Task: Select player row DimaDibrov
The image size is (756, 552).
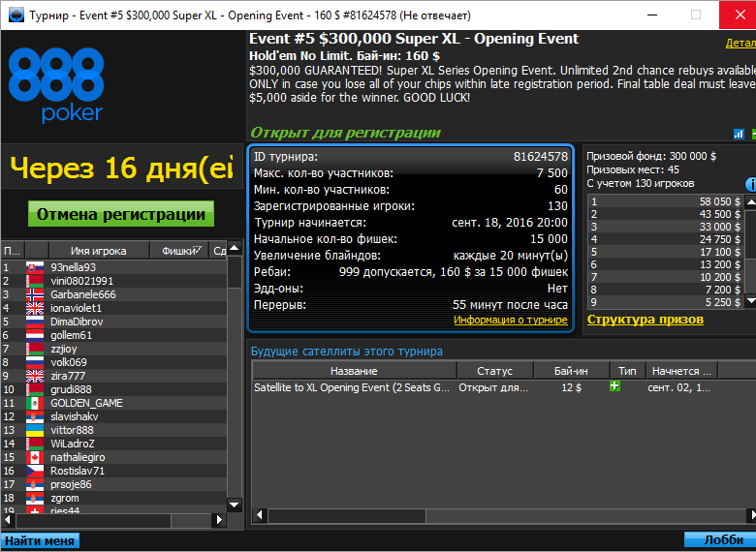Action: (x=114, y=322)
